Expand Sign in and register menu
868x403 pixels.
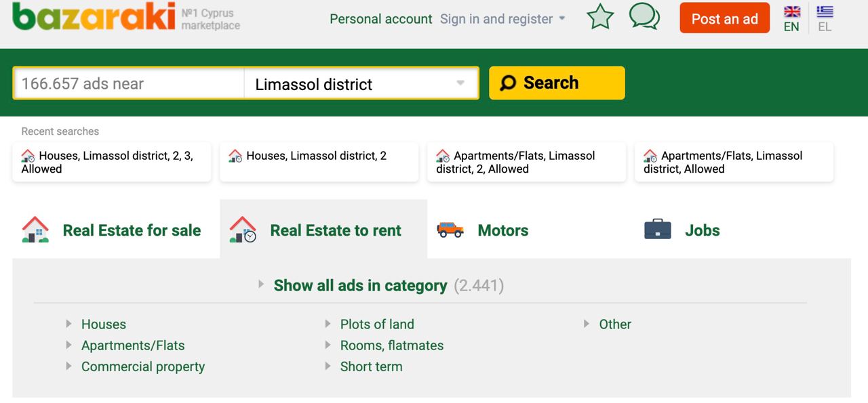pos(502,19)
